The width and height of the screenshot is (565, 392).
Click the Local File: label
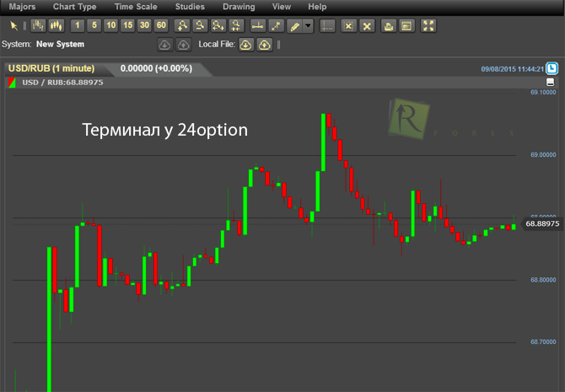tap(217, 45)
